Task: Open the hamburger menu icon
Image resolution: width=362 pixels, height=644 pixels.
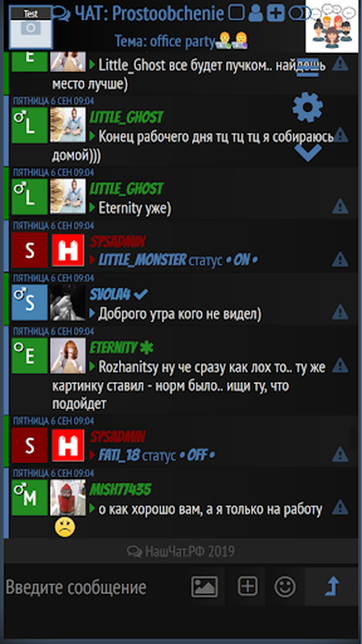Action: tap(307, 68)
